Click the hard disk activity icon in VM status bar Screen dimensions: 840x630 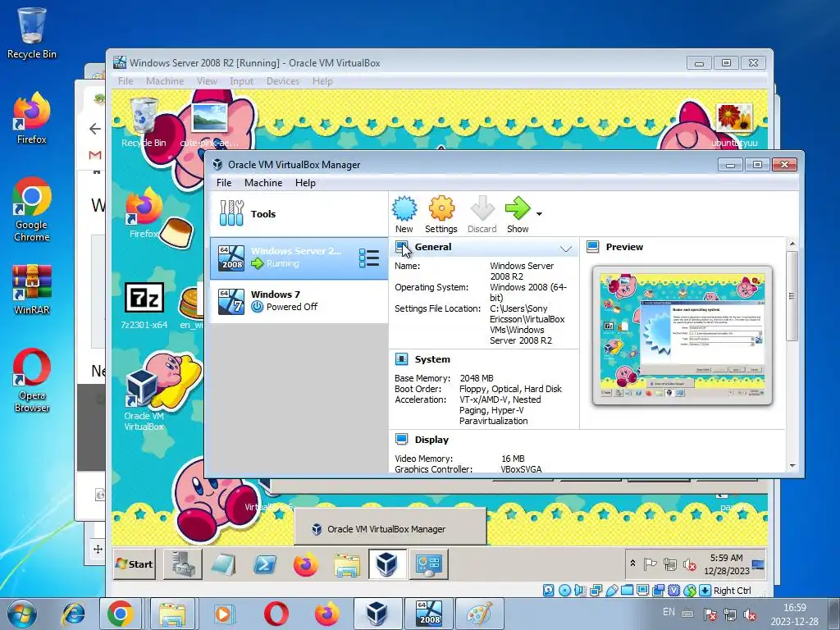549,591
